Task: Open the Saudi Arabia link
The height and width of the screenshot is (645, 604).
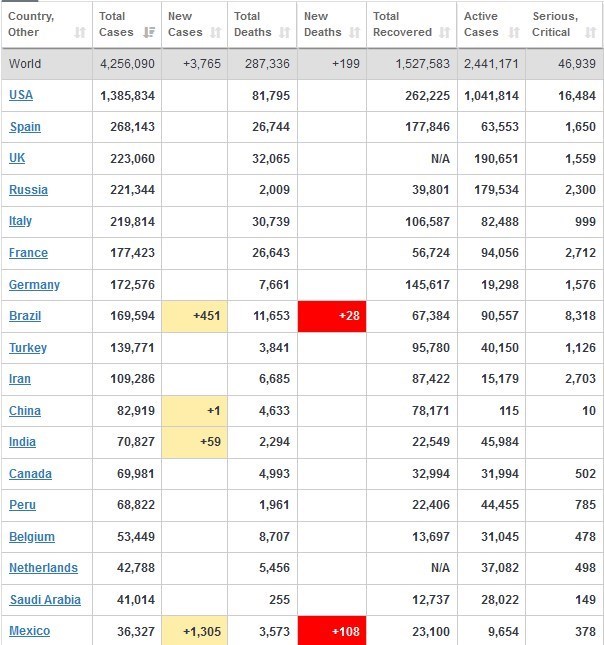Action: click(x=45, y=600)
